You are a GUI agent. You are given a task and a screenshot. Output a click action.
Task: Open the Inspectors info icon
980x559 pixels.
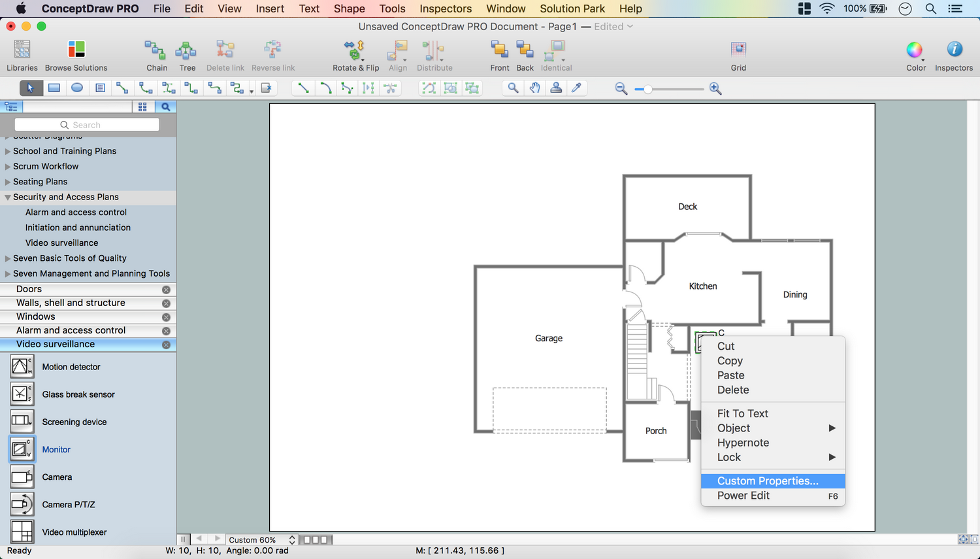pyautogui.click(x=954, y=50)
